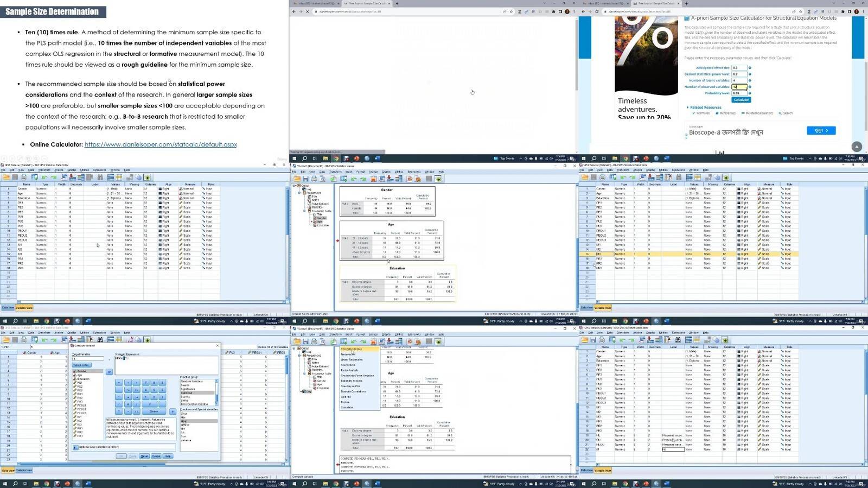The image size is (868, 488).
Task: Switch to Variable View tab in Compute Variable window
Action: coord(24,470)
